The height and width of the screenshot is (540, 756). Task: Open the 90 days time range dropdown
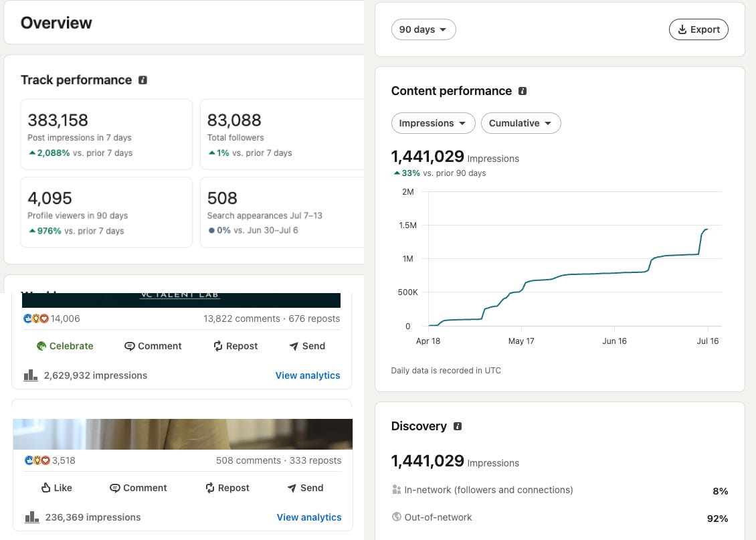(x=423, y=29)
